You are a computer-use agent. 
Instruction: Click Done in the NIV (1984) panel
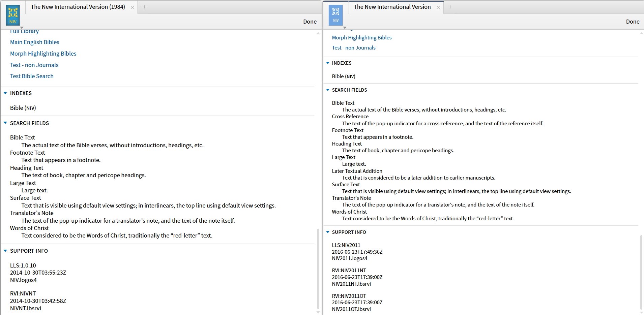[x=310, y=22]
